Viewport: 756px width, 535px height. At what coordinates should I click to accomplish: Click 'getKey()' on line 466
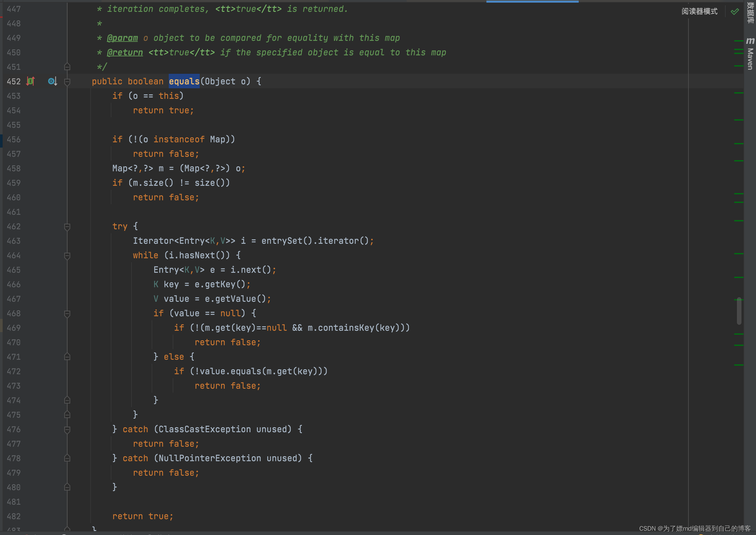225,284
